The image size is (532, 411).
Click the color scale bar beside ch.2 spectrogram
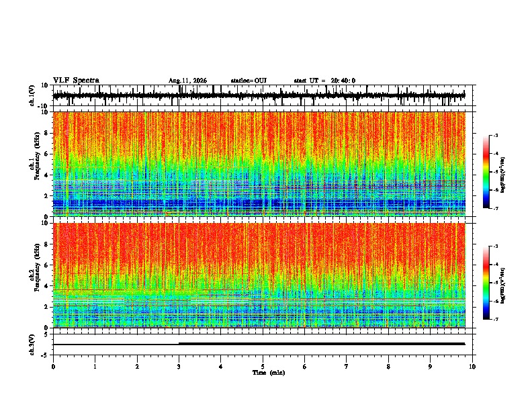click(486, 283)
